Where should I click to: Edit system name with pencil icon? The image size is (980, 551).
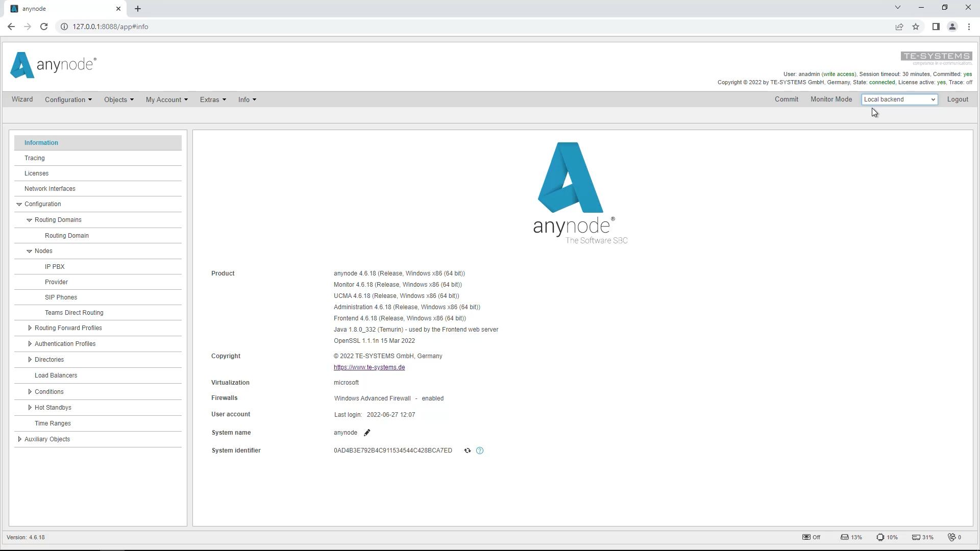366,433
